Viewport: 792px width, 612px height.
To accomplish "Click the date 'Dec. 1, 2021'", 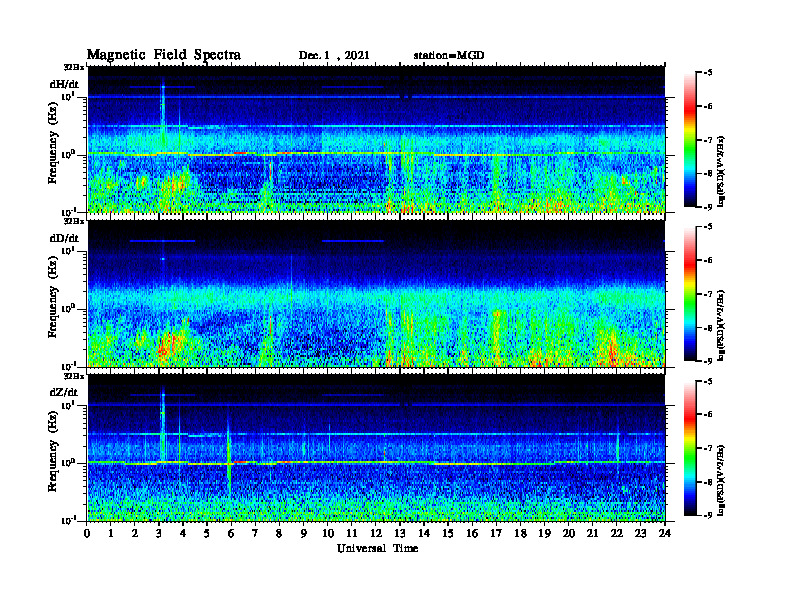I will click(334, 56).
